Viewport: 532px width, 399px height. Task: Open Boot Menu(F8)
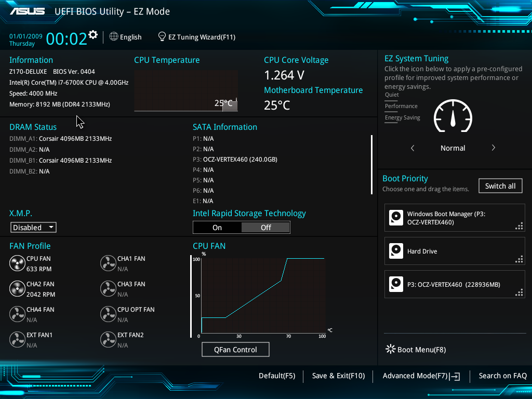416,350
